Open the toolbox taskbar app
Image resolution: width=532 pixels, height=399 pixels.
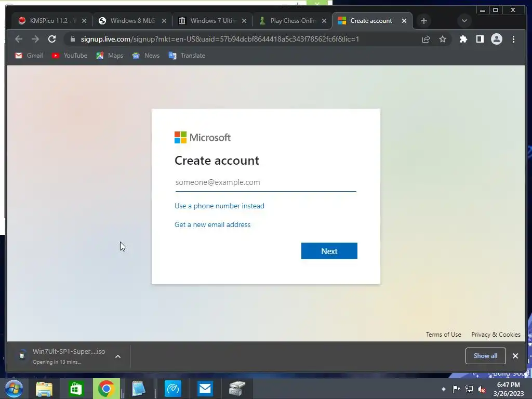[x=237, y=389]
